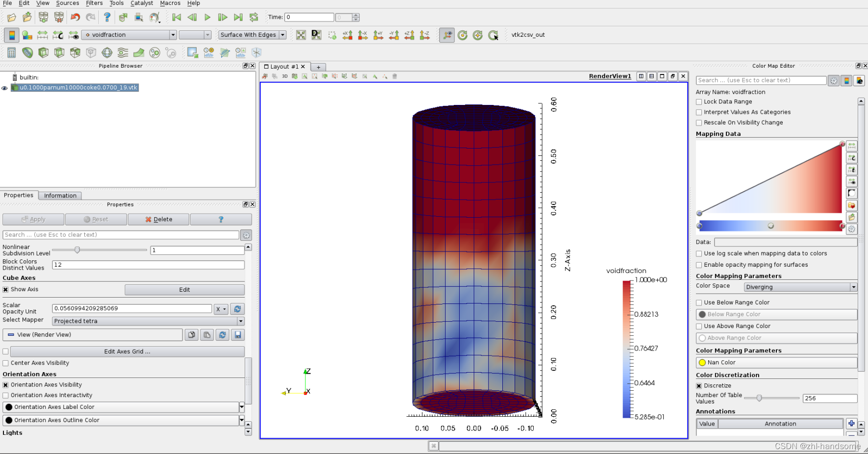Switch to the Information tab
The height and width of the screenshot is (454, 868).
(60, 196)
